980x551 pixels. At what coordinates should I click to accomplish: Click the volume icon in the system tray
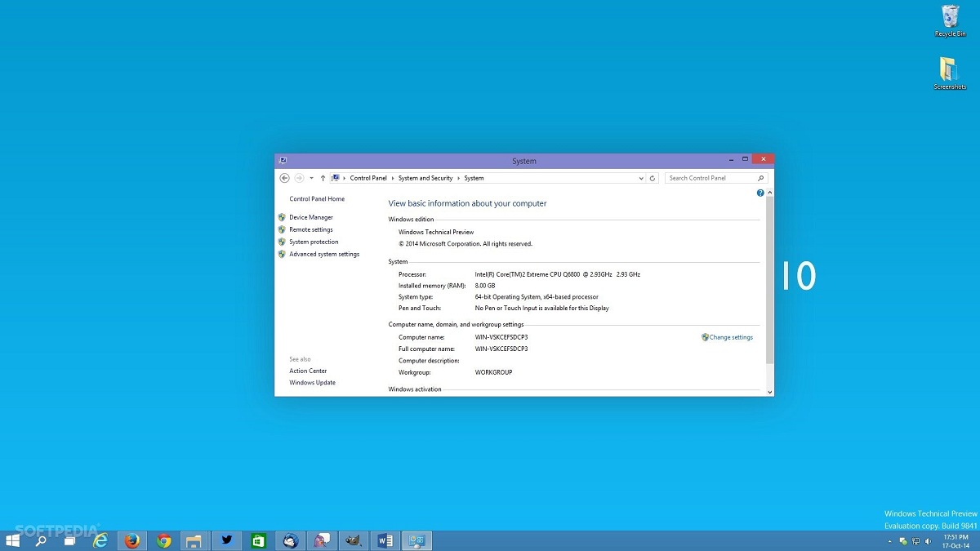click(x=928, y=541)
